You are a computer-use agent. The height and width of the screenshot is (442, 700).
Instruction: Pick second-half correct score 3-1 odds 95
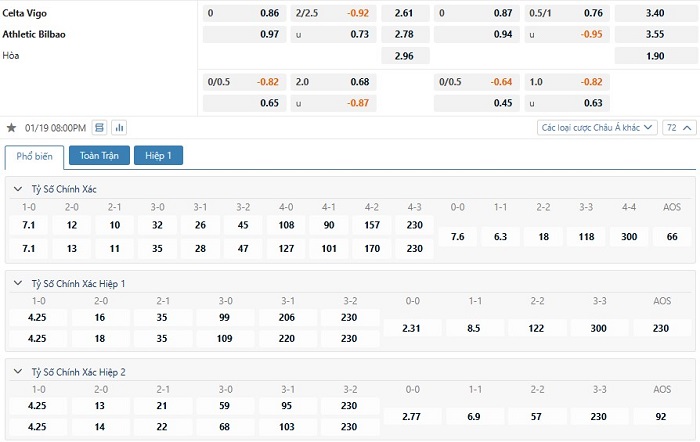point(287,406)
